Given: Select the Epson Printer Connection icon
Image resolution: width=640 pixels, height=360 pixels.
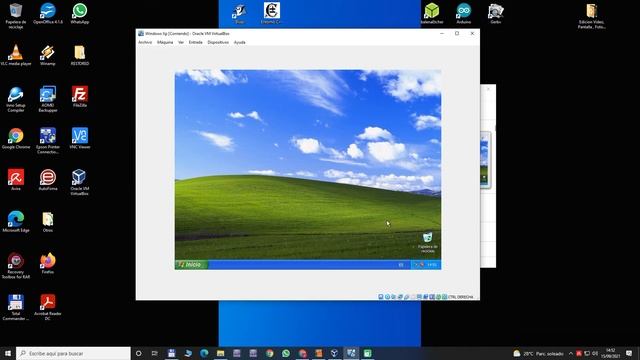Looking at the screenshot, I should click(x=48, y=141).
